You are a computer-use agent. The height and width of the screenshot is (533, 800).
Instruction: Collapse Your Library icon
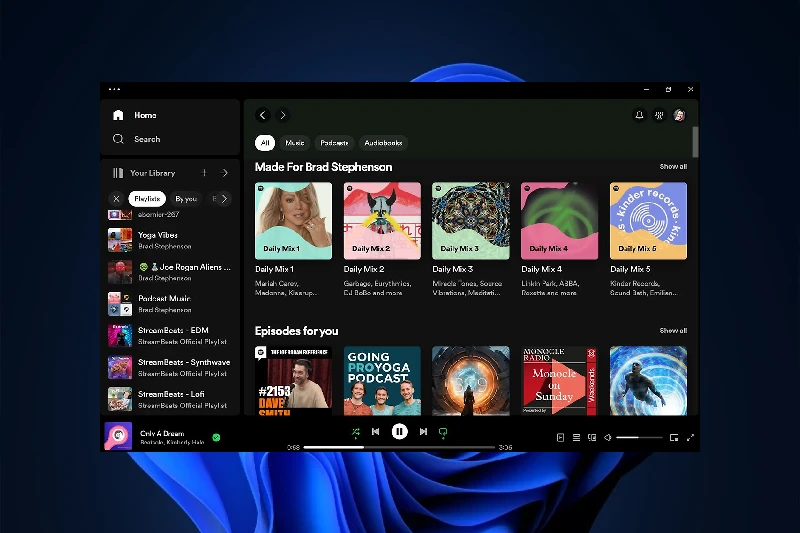pos(118,173)
